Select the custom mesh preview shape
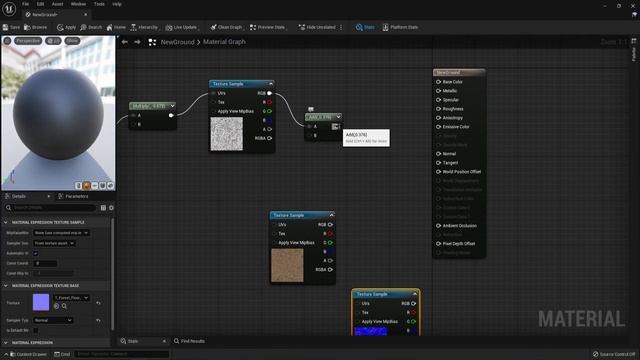 [x=110, y=186]
